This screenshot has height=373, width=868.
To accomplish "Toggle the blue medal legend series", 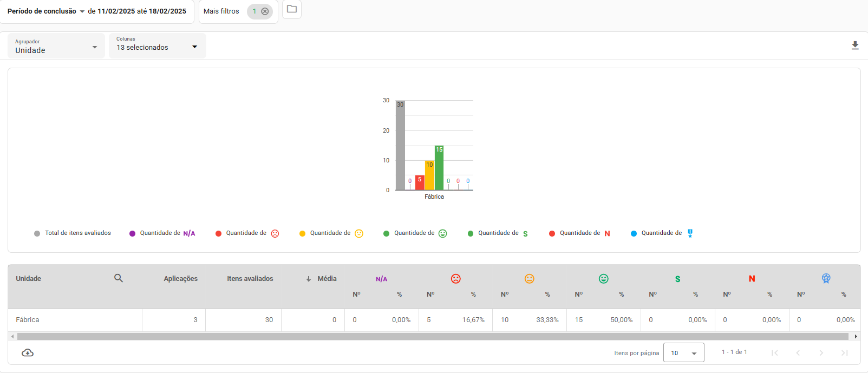I will pyautogui.click(x=662, y=233).
